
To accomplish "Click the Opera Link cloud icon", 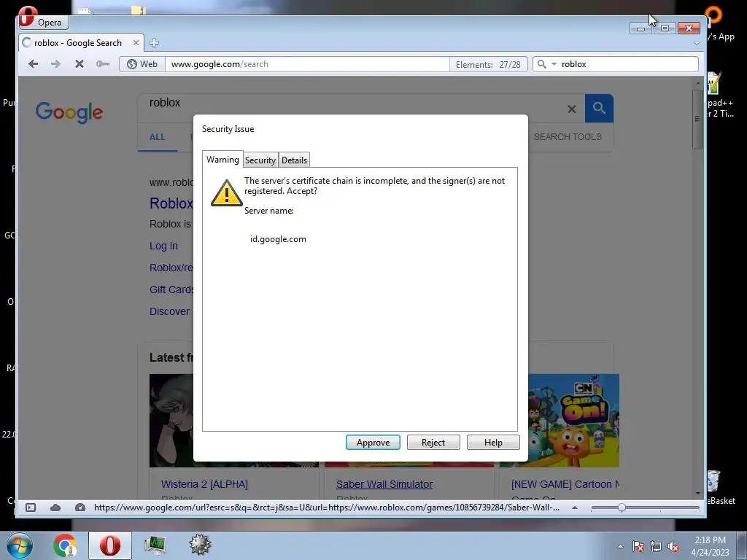I will coord(55,507).
